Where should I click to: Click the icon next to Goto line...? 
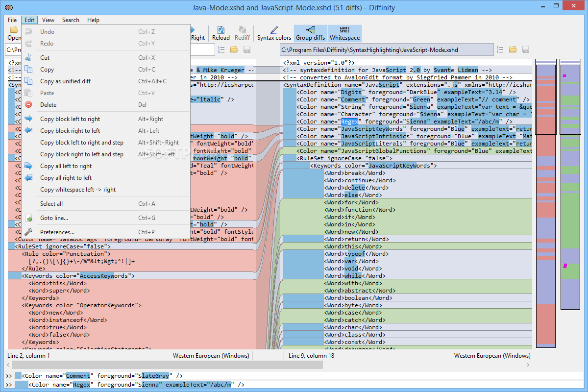29,218
